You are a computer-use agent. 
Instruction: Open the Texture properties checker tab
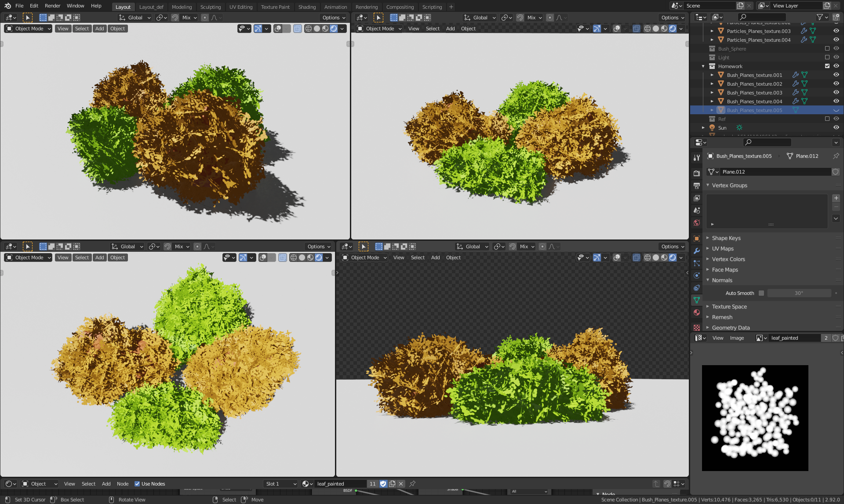pyautogui.click(x=697, y=327)
